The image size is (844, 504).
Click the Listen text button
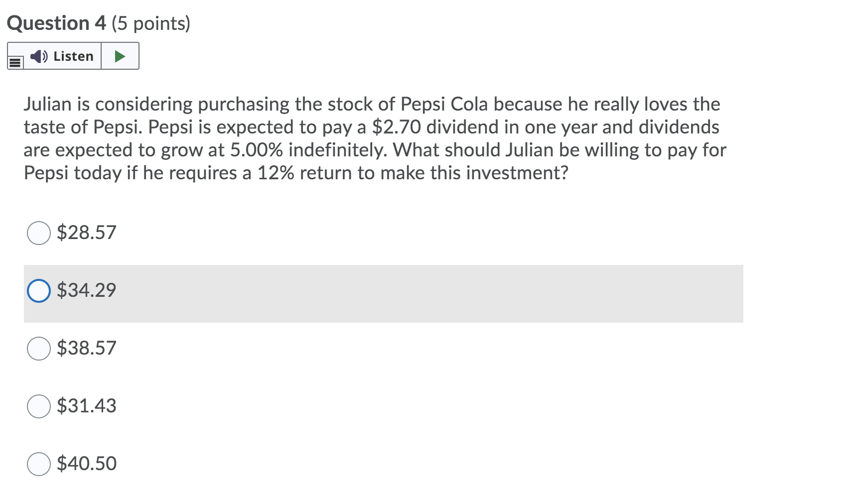[x=73, y=56]
